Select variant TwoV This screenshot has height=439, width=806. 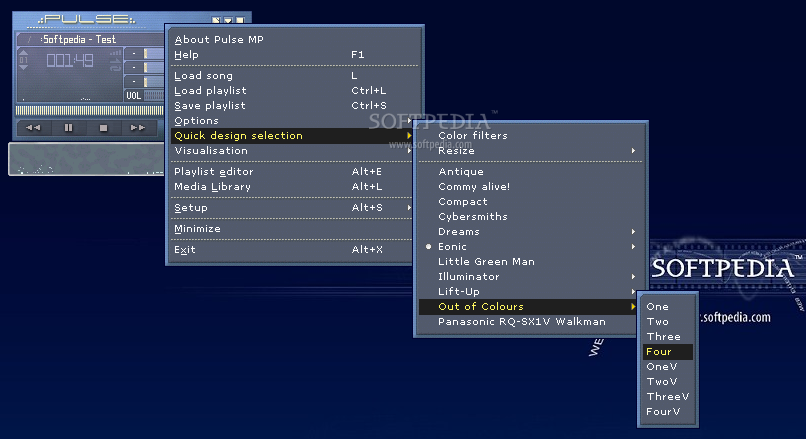click(x=668, y=381)
